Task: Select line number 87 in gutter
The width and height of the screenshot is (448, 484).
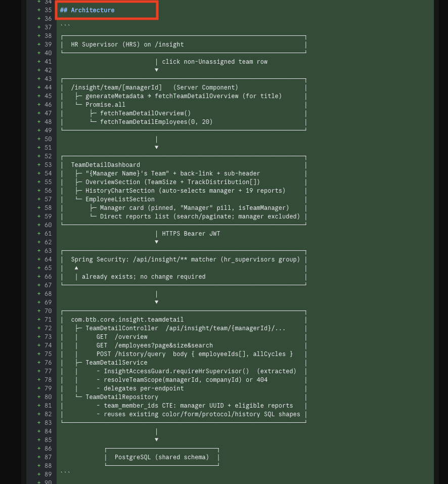Action: [48, 457]
